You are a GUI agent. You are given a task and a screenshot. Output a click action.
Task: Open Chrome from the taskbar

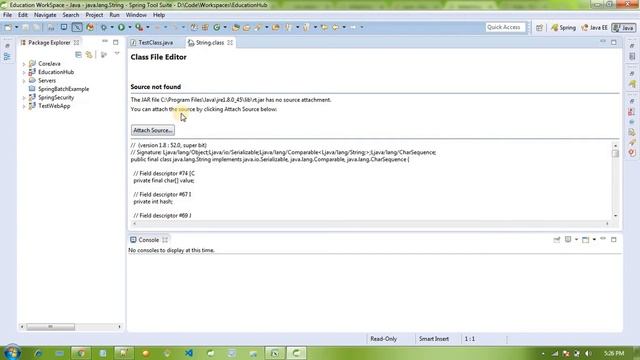pos(81,353)
